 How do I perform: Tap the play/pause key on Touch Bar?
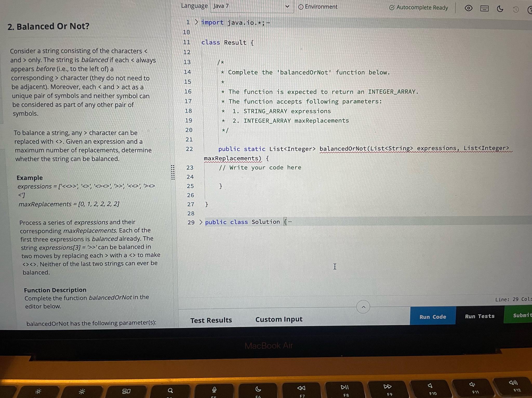coord(344,387)
